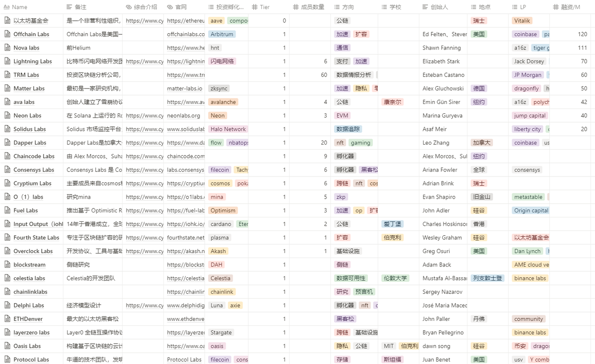This screenshot has width=595, height=364.
Task: Click the 列支敦士登 location tag
Action: pos(487,278)
